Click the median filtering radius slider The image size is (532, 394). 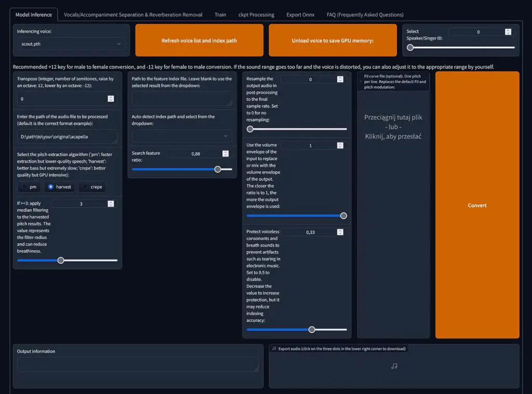coord(67,261)
